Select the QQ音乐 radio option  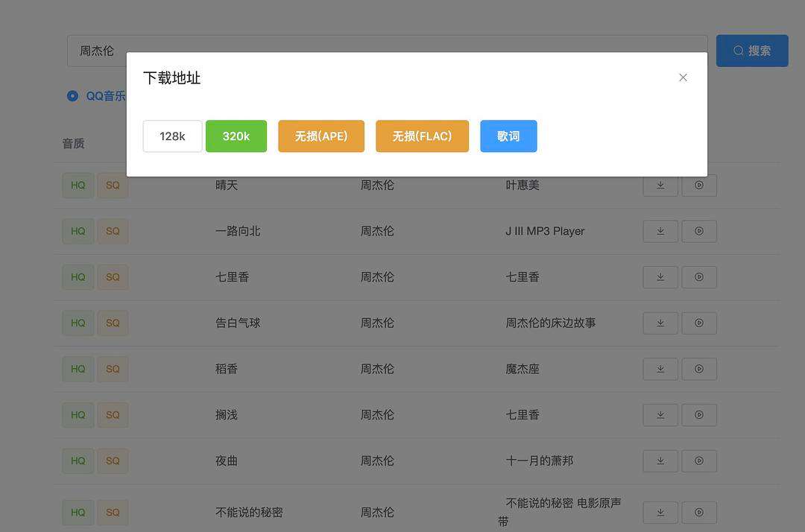(x=96, y=96)
